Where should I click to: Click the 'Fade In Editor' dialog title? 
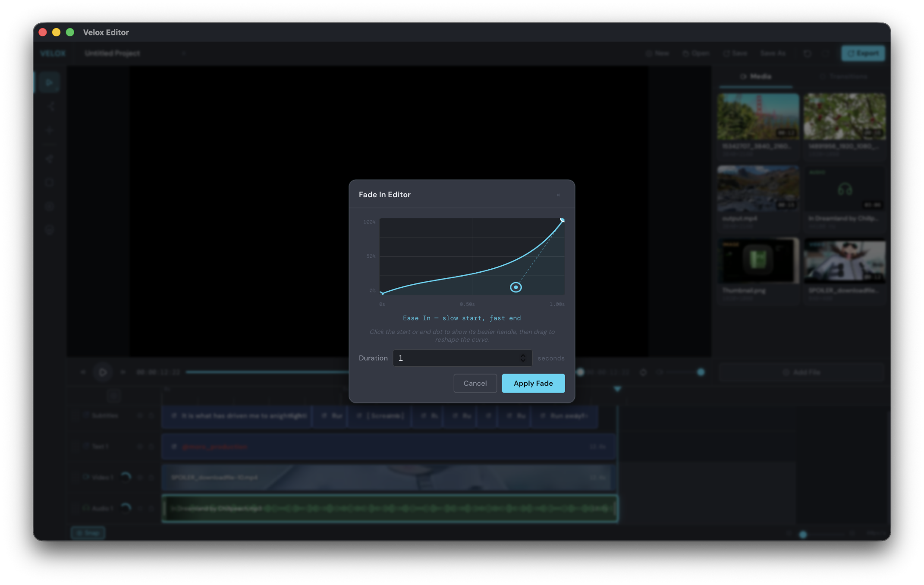[384, 195]
